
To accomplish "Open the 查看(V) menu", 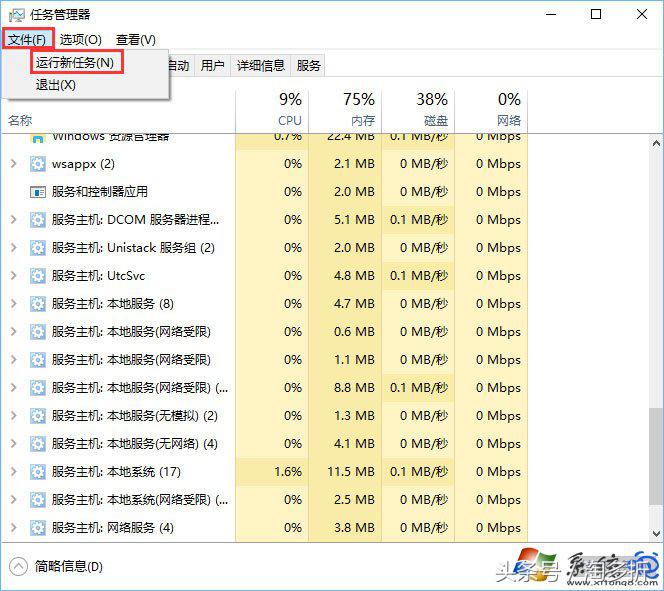I will (x=136, y=39).
